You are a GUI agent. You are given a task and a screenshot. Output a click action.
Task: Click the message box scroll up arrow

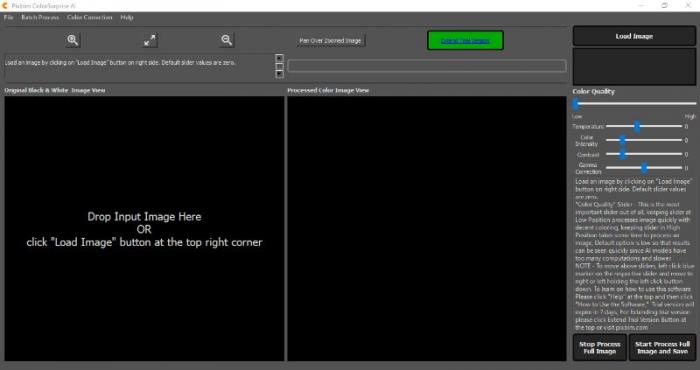pyautogui.click(x=279, y=58)
